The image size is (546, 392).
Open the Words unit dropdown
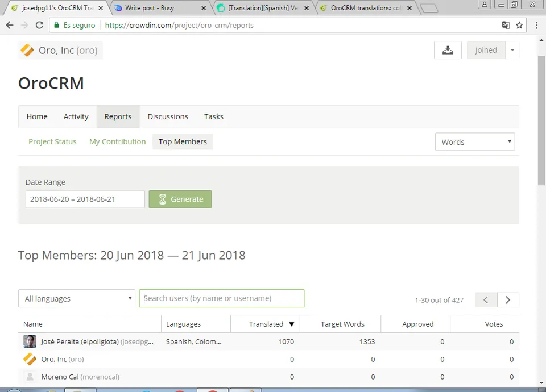(475, 142)
